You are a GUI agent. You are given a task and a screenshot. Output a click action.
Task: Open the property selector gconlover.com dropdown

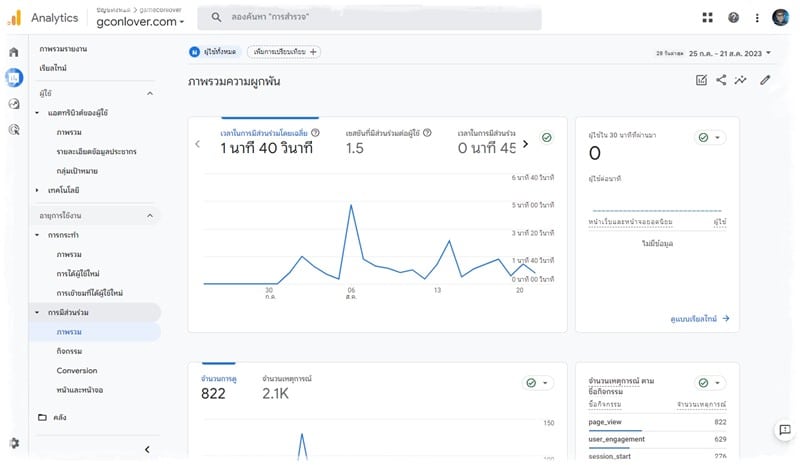tap(140, 21)
